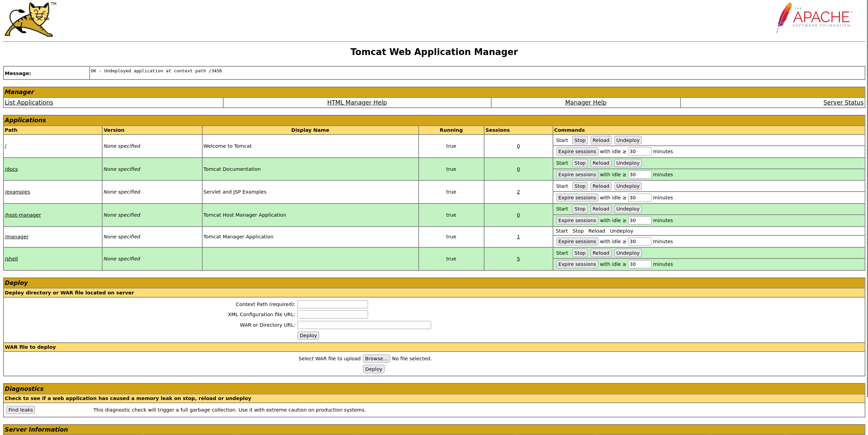
Task: Undeploy the Welcome to Tomcat application
Action: pyautogui.click(x=628, y=140)
